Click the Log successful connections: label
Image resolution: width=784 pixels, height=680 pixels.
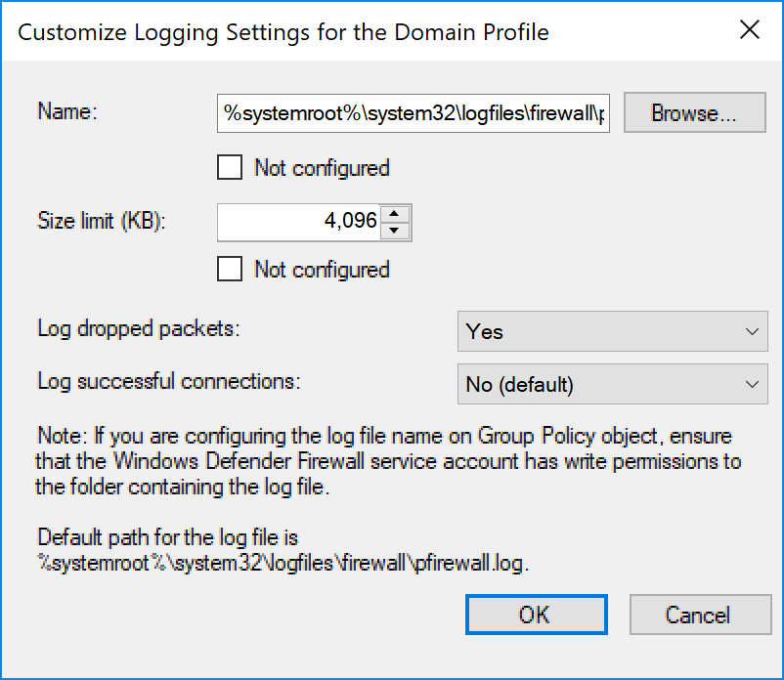click(x=169, y=382)
